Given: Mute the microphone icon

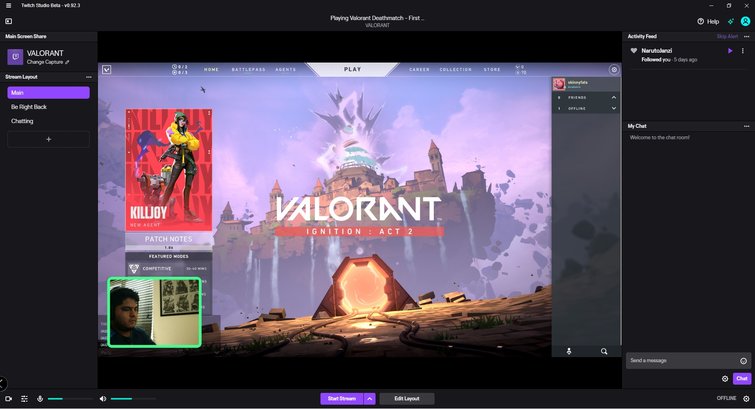Looking at the screenshot, I should 40,399.
